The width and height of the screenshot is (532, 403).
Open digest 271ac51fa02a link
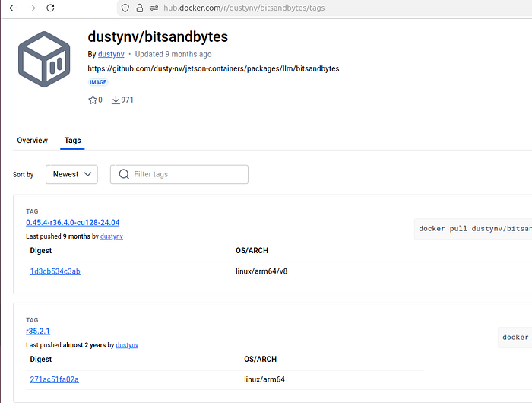[54, 379]
